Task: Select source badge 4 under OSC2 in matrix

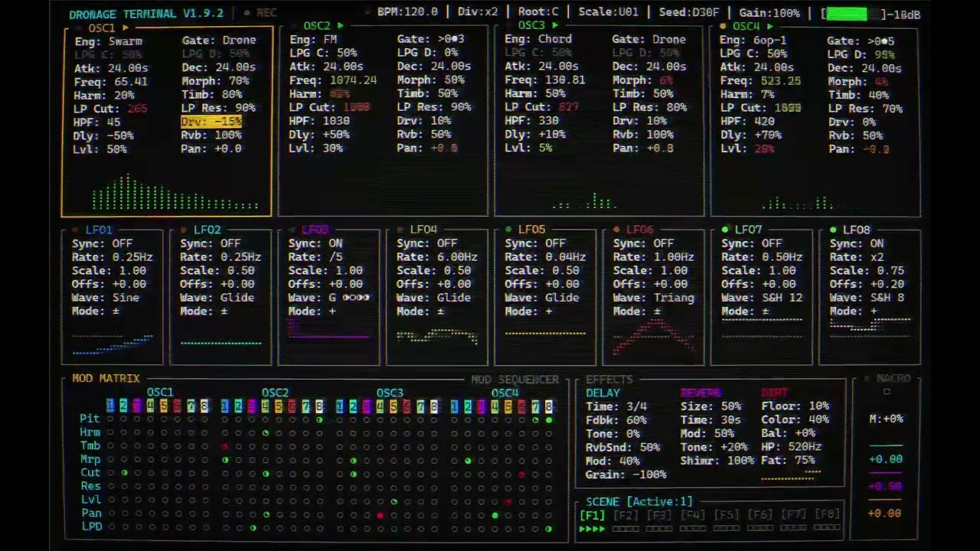Action: tap(265, 406)
